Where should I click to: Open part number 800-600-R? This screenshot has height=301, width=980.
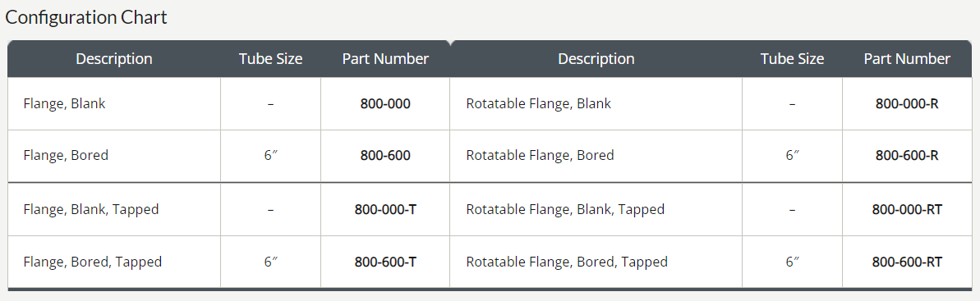coord(907,155)
